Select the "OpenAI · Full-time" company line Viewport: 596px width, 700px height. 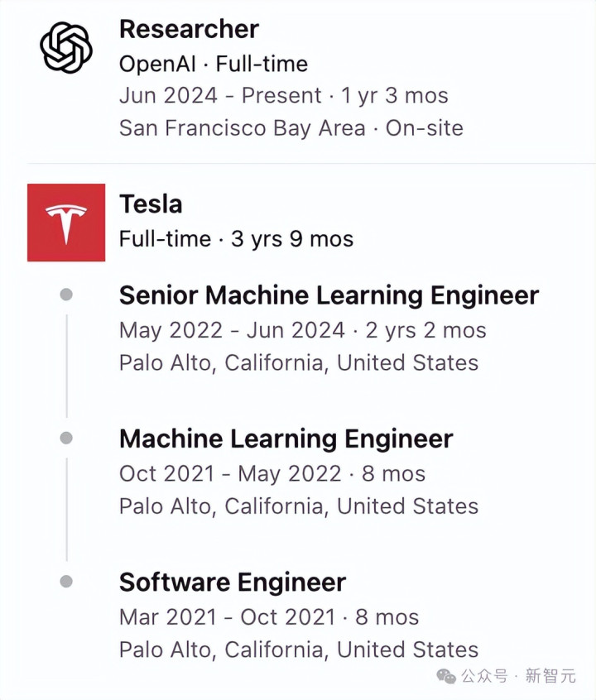(213, 64)
